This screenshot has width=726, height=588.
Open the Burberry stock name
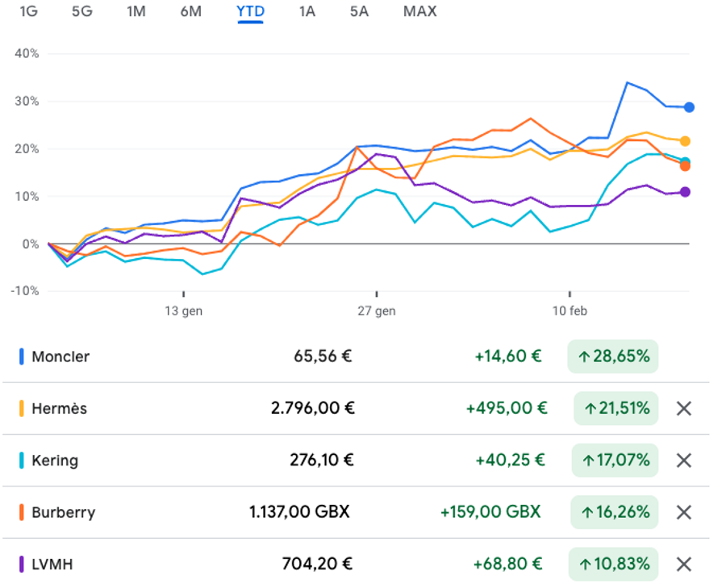click(x=64, y=512)
